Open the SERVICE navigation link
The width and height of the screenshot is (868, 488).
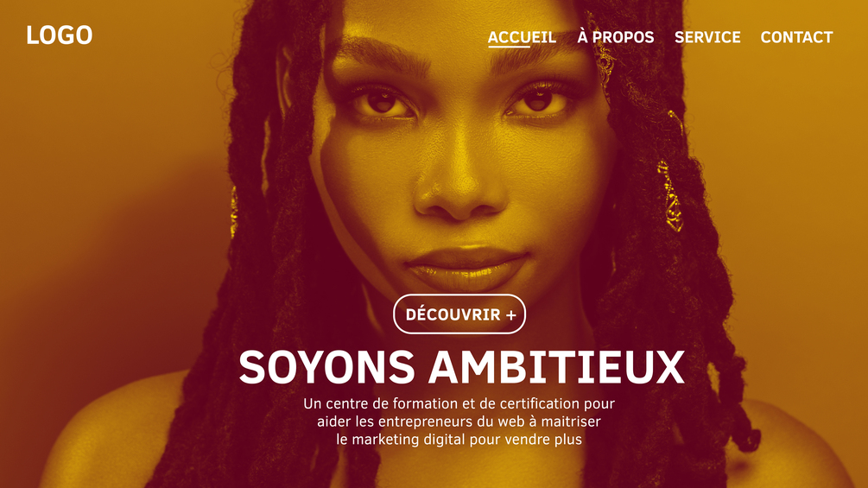[x=706, y=37]
